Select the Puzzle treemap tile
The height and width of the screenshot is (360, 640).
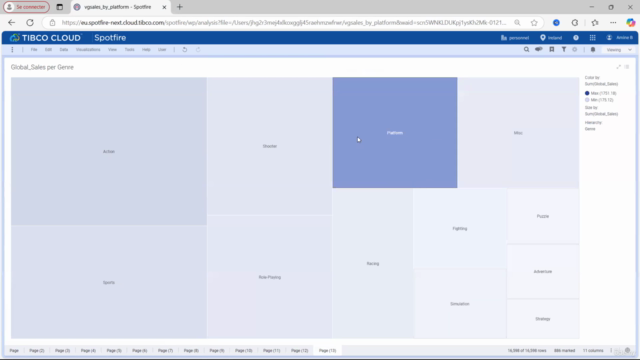tap(543, 216)
